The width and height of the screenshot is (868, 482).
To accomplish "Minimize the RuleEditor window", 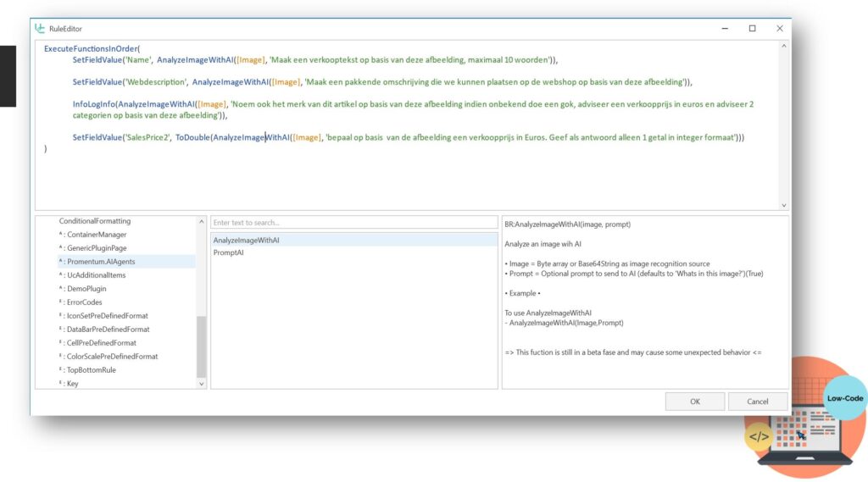I will point(725,28).
